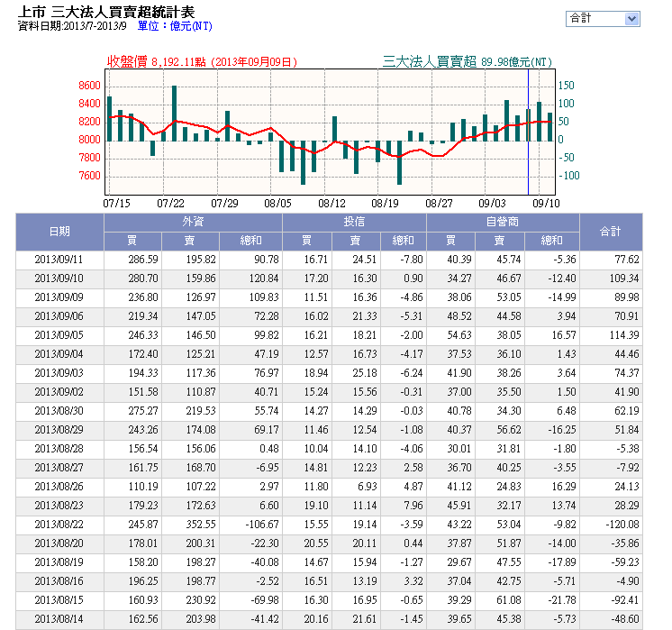
Task: Click the 單位：億元(NT) unit text
Action: pos(175,26)
